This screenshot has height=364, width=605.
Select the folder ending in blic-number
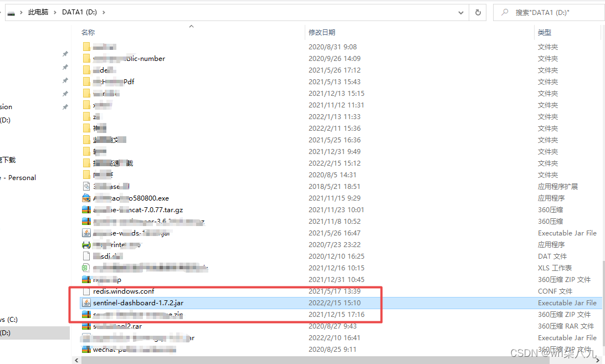tap(129, 59)
